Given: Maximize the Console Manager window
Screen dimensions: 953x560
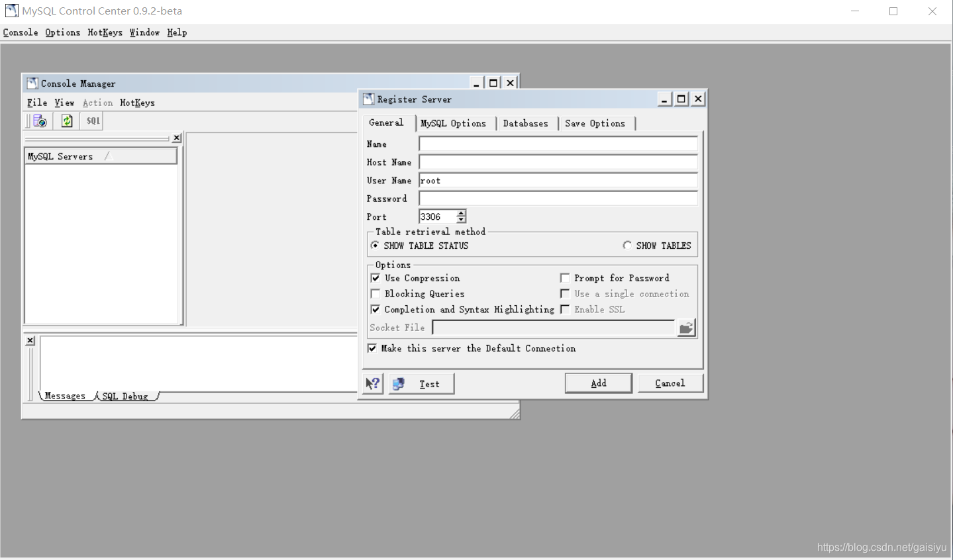Looking at the screenshot, I should pyautogui.click(x=493, y=83).
